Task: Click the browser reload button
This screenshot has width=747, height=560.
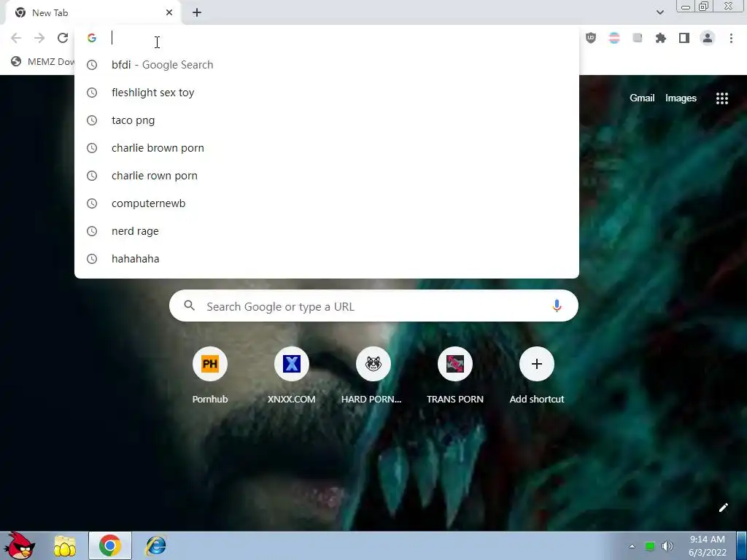Action: 63,38
